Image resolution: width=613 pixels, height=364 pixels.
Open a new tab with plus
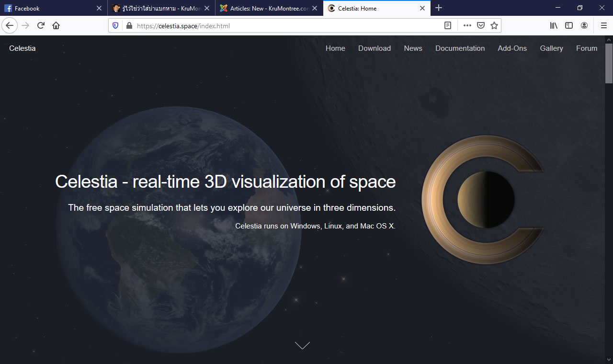439,8
